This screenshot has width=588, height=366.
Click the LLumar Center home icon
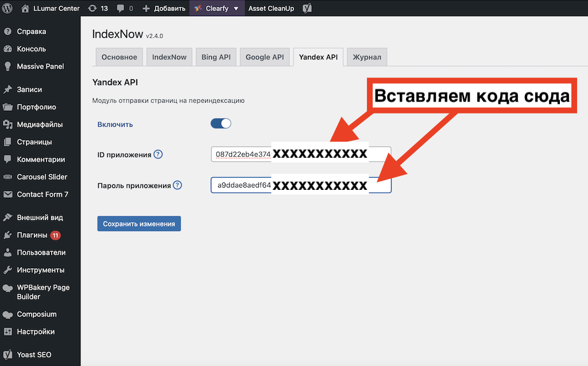[x=25, y=8]
